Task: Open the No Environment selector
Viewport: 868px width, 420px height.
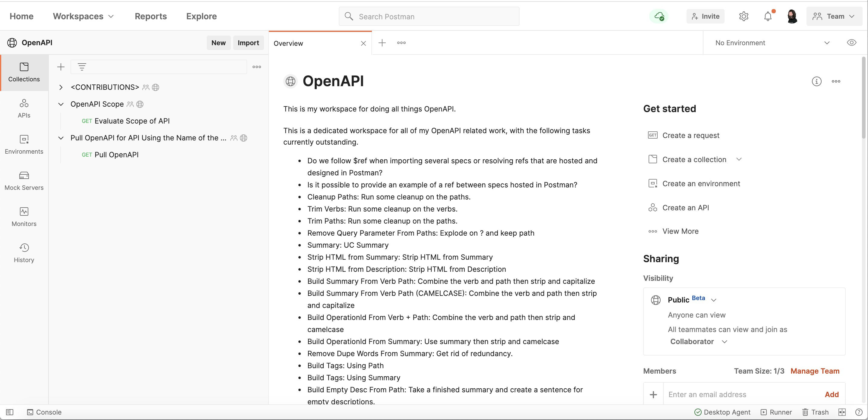Action: point(772,43)
